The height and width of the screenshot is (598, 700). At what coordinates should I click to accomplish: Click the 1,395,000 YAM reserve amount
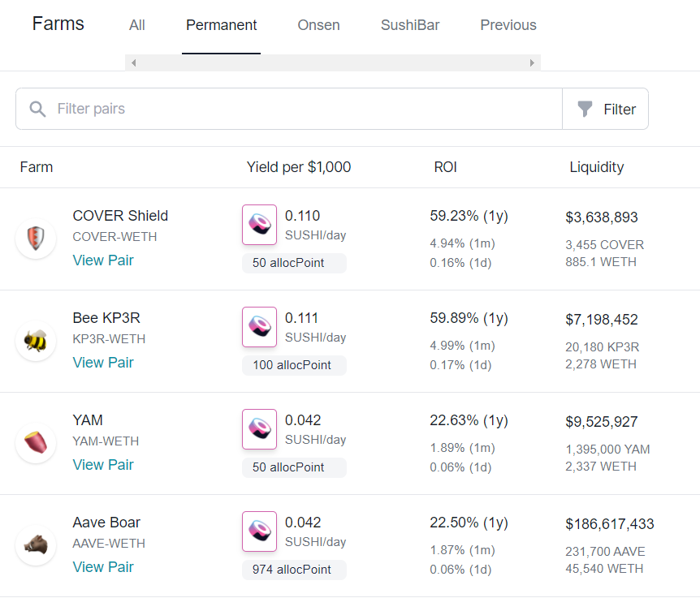click(607, 449)
